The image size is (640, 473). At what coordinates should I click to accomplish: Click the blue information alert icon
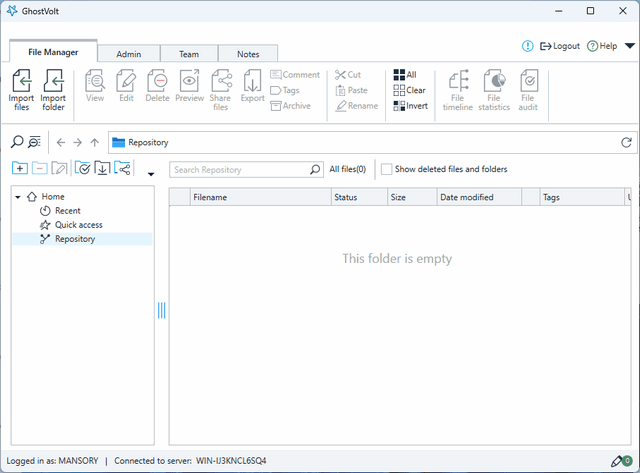point(528,46)
